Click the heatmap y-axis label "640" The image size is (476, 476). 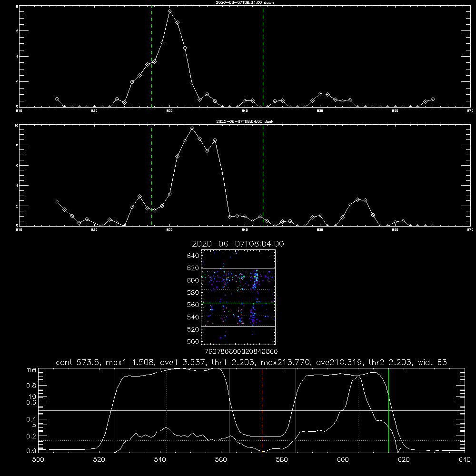(193, 256)
